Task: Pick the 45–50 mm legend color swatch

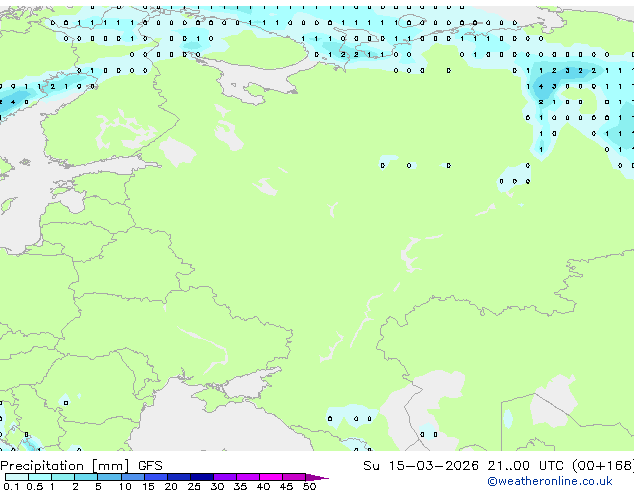Action: click(x=294, y=477)
